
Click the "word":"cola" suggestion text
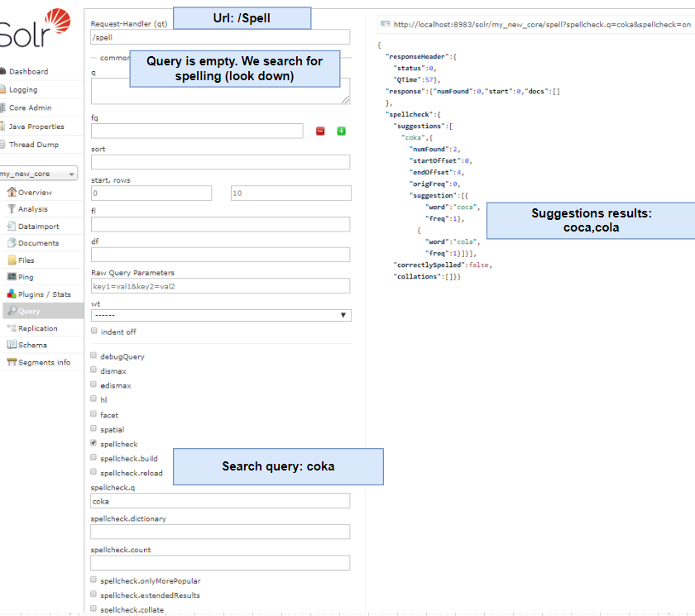tap(452, 241)
